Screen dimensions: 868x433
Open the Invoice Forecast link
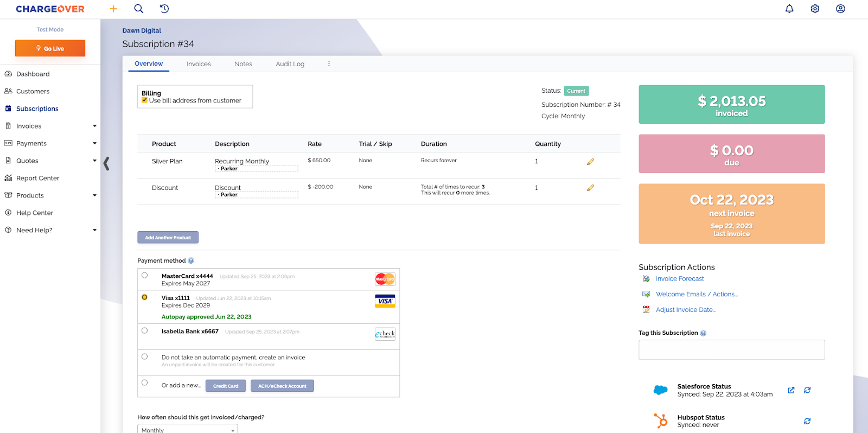click(x=680, y=279)
